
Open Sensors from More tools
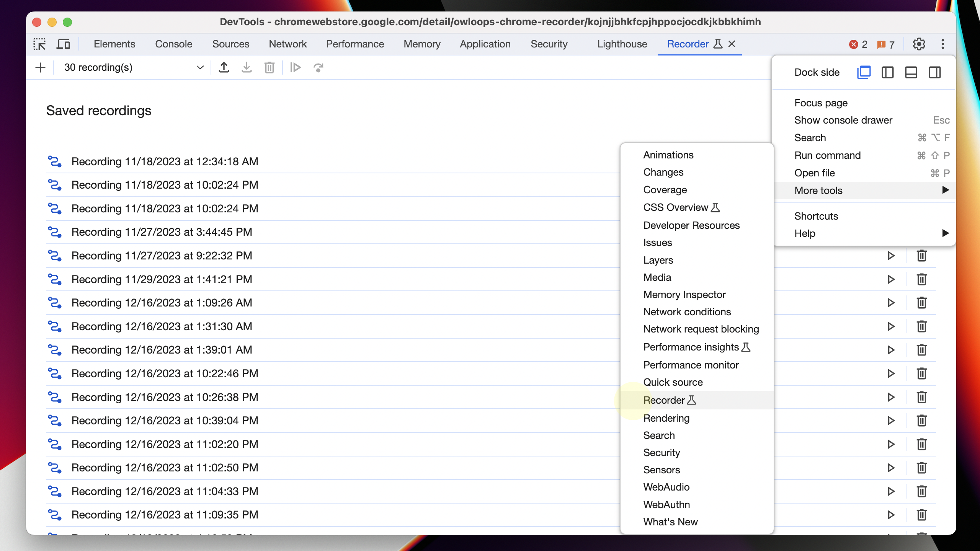[x=697, y=470]
